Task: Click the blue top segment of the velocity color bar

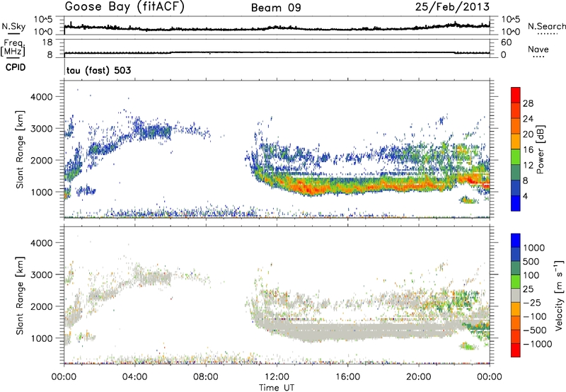Action: (516, 241)
